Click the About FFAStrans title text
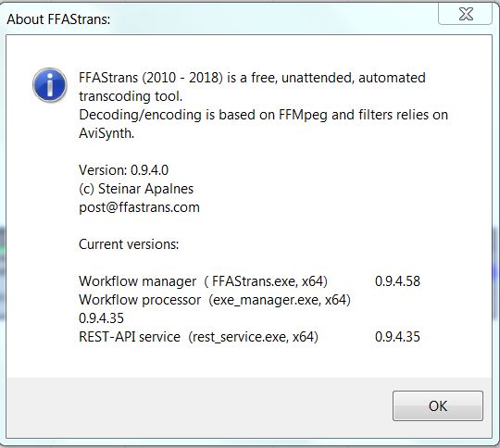The image size is (500, 448). tap(58, 19)
